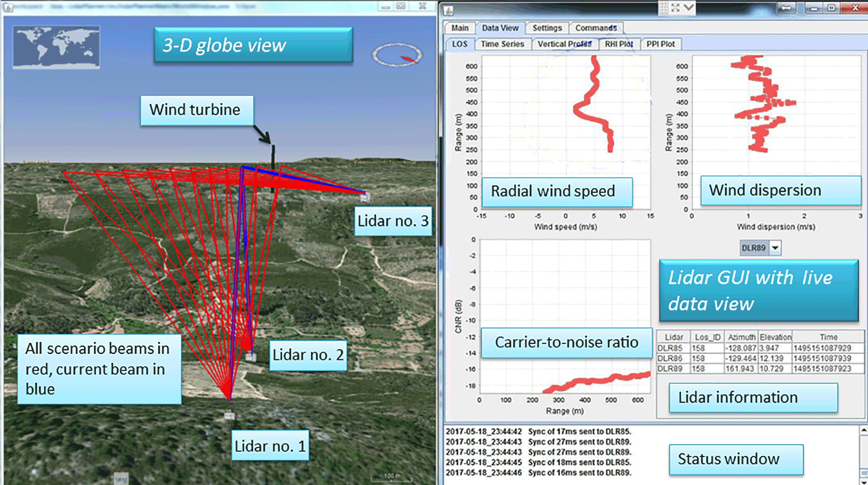This screenshot has height=485, width=868.
Task: Select the DLR86 row in lidar table
Action: 669,358
